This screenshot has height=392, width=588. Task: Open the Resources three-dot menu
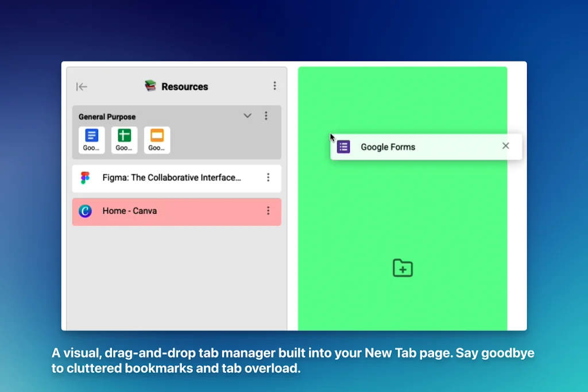click(x=274, y=86)
